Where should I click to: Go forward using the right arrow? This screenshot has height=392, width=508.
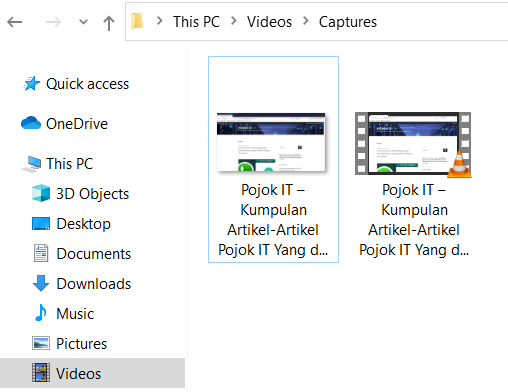(53, 22)
